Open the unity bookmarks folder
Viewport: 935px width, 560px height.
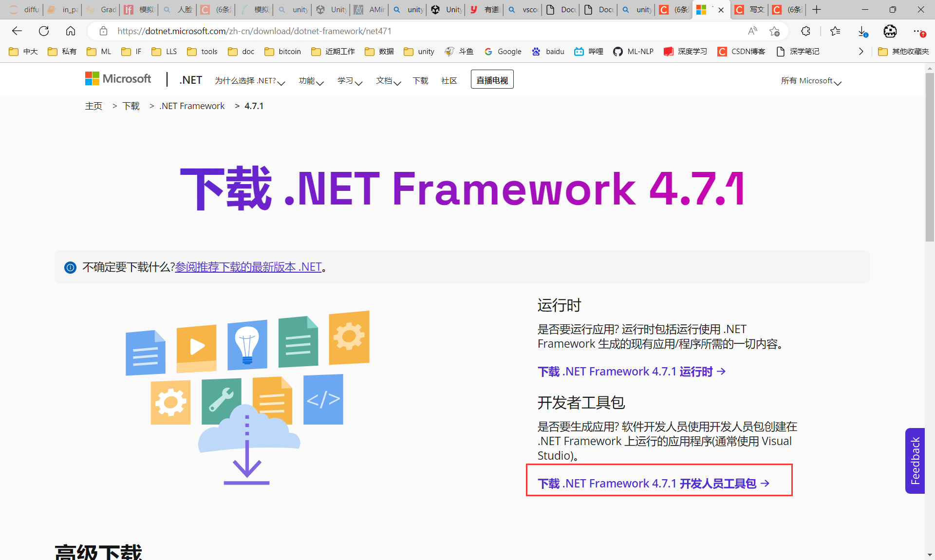[419, 52]
